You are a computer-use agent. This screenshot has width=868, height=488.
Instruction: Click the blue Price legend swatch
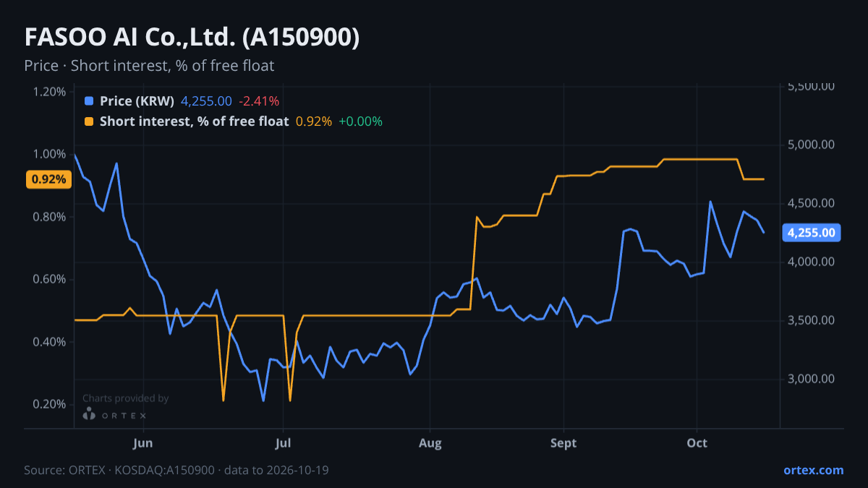click(x=89, y=101)
